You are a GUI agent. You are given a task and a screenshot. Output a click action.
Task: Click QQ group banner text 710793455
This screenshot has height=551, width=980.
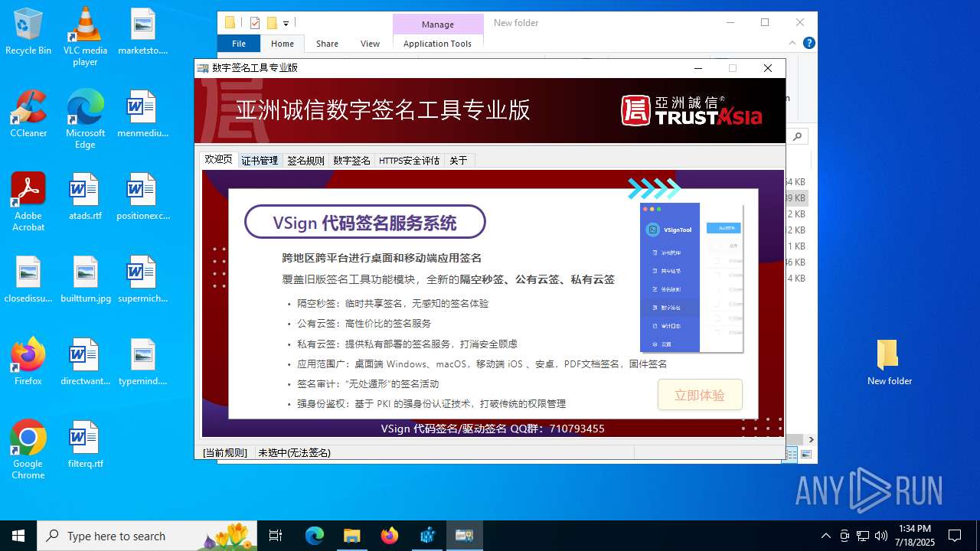(577, 429)
